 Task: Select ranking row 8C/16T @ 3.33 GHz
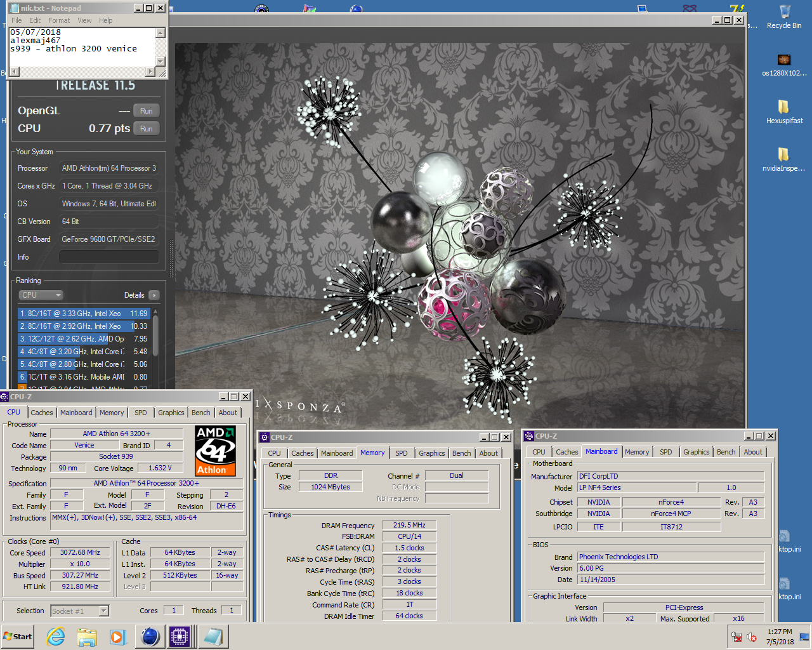click(x=84, y=314)
